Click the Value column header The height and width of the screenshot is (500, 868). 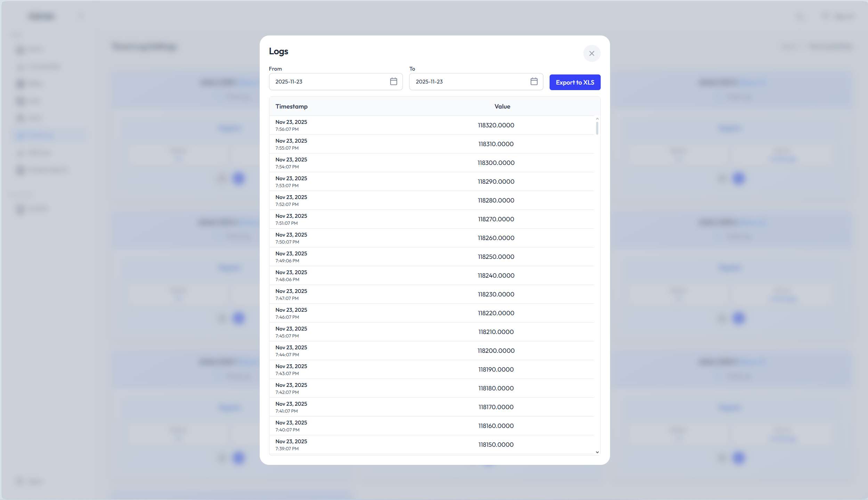point(502,106)
